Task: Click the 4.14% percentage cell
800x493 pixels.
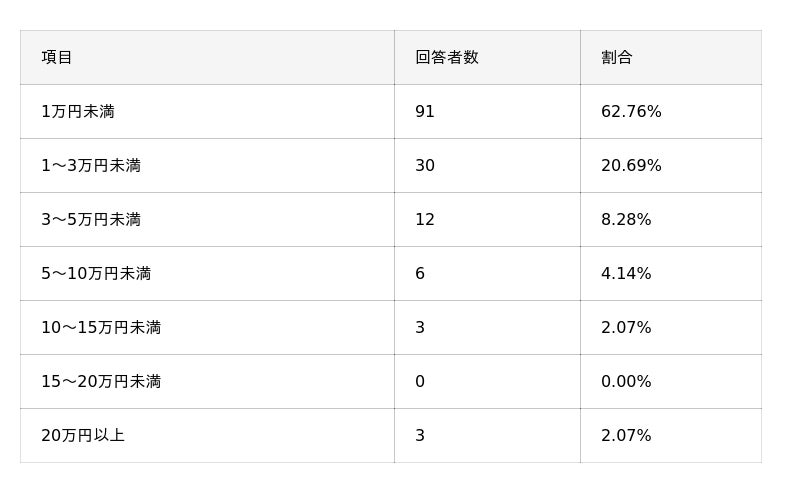Action: (x=626, y=274)
